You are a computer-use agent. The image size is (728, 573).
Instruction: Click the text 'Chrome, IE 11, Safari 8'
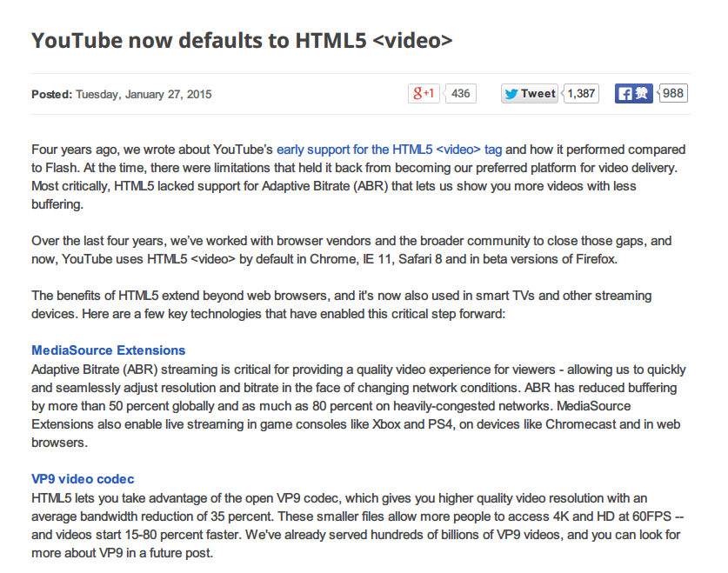(376, 259)
